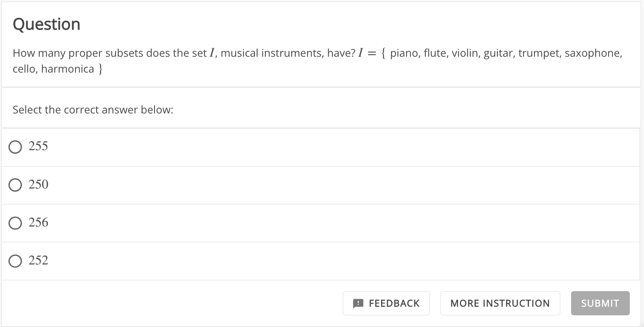Click the number 252 answer text

(x=38, y=261)
